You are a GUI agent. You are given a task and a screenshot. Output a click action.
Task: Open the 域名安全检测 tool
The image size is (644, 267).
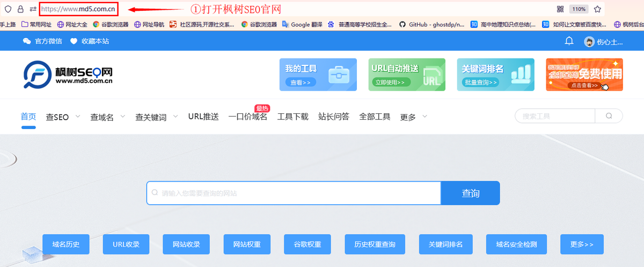click(x=517, y=244)
